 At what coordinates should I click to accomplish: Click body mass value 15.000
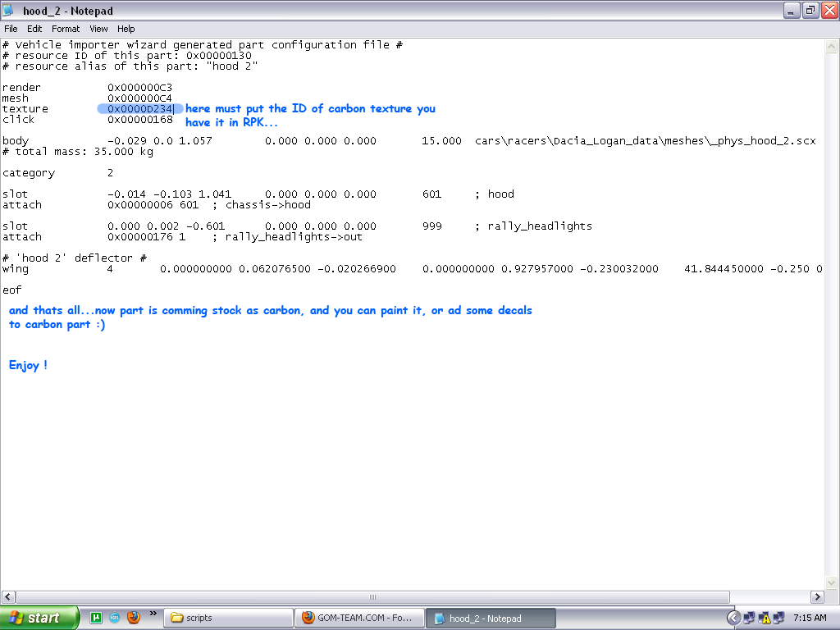(441, 141)
